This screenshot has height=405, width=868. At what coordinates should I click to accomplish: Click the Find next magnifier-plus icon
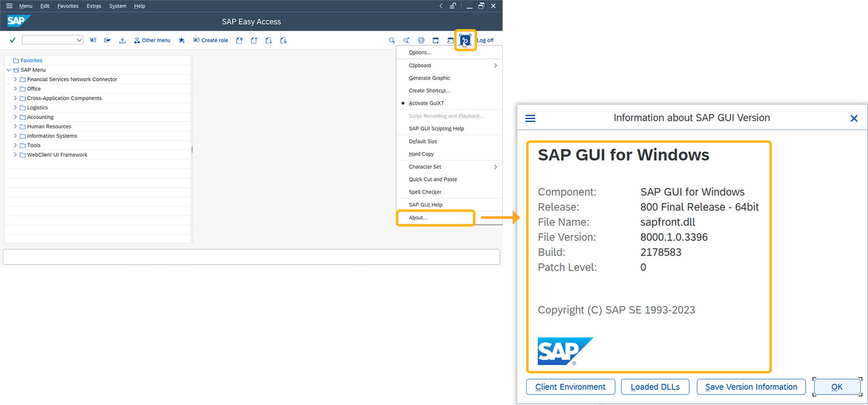[x=406, y=41]
